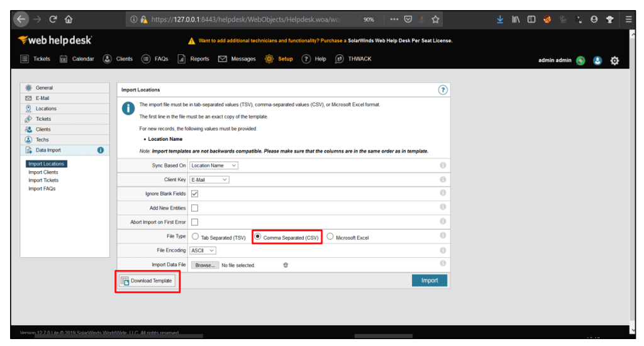The image size is (644, 346).
Task: Open Client Key E-Mail dropdown
Action: [x=209, y=179]
